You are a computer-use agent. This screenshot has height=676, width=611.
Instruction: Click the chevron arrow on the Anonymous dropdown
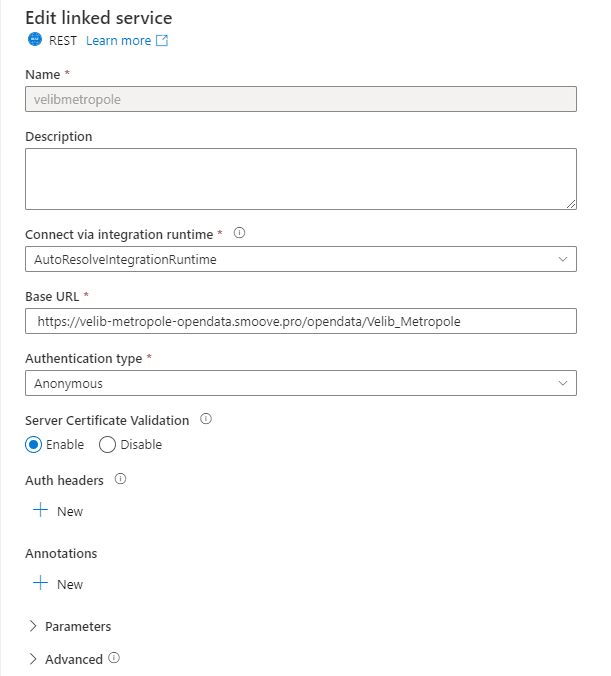point(563,383)
